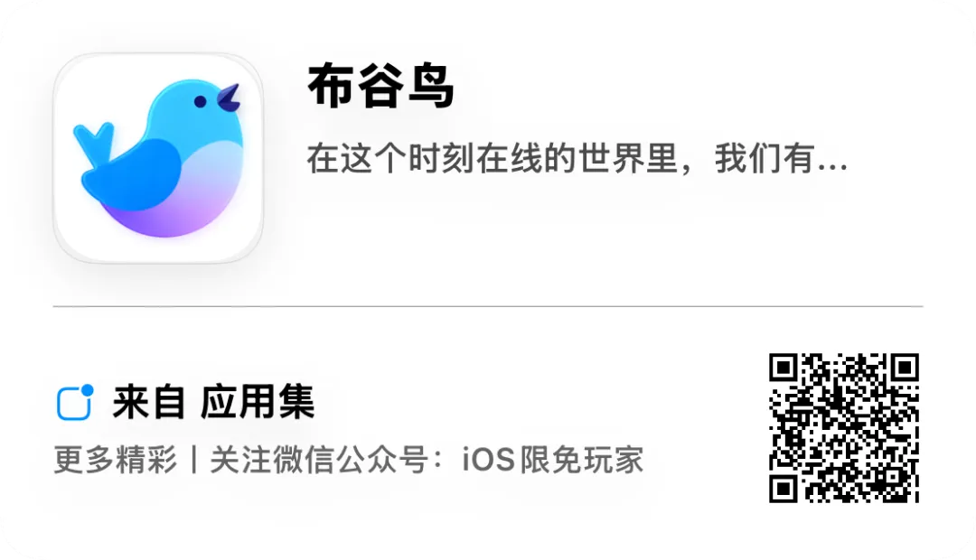The width and height of the screenshot is (976, 560).
Task: Click the iOS限免玩家 account name
Action: pyautogui.click(x=553, y=460)
